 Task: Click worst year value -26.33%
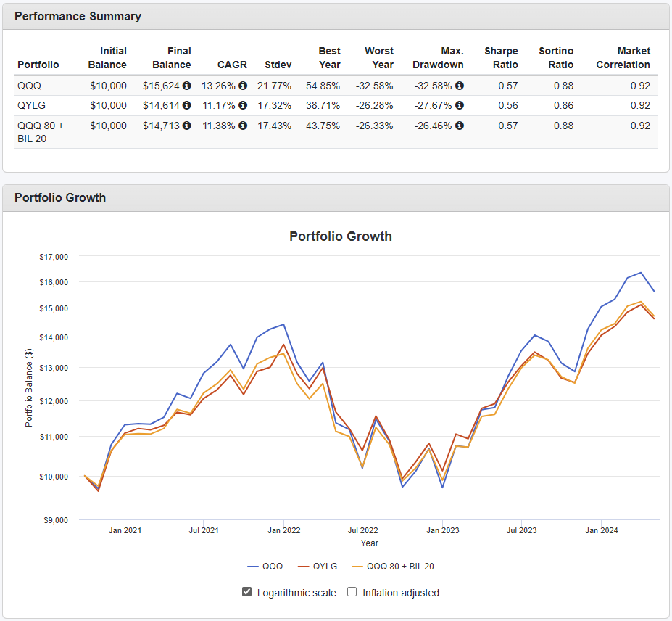pos(374,126)
